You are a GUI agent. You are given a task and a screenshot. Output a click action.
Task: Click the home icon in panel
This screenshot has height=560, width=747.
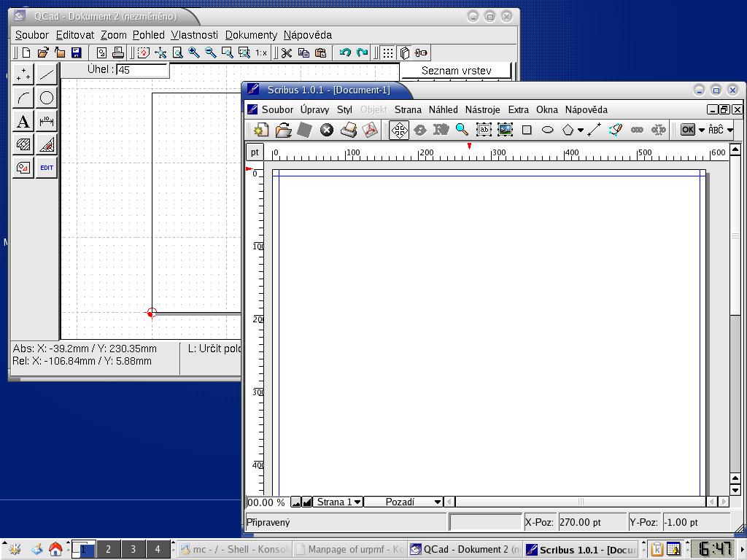(x=55, y=549)
